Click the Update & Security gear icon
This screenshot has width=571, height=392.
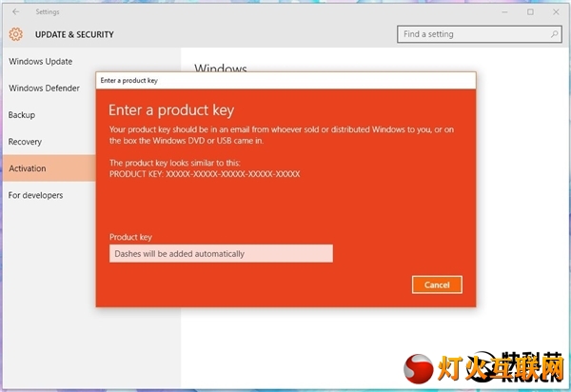15,34
